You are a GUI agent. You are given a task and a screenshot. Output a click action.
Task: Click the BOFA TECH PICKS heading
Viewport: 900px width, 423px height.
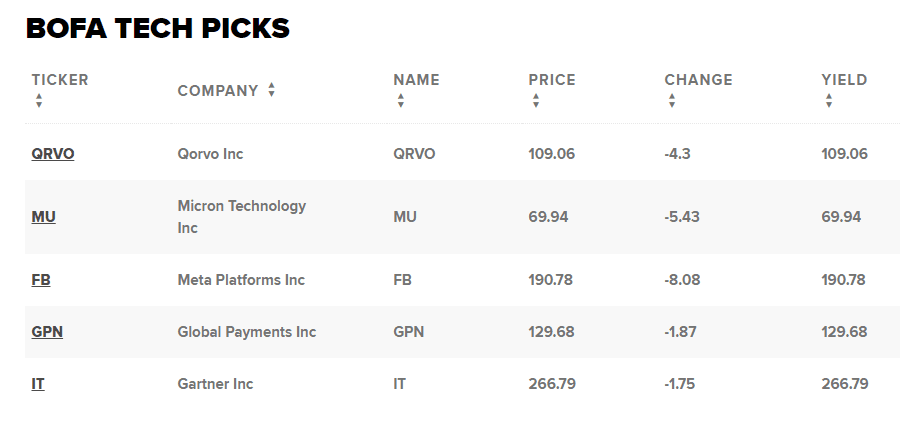[x=157, y=30]
